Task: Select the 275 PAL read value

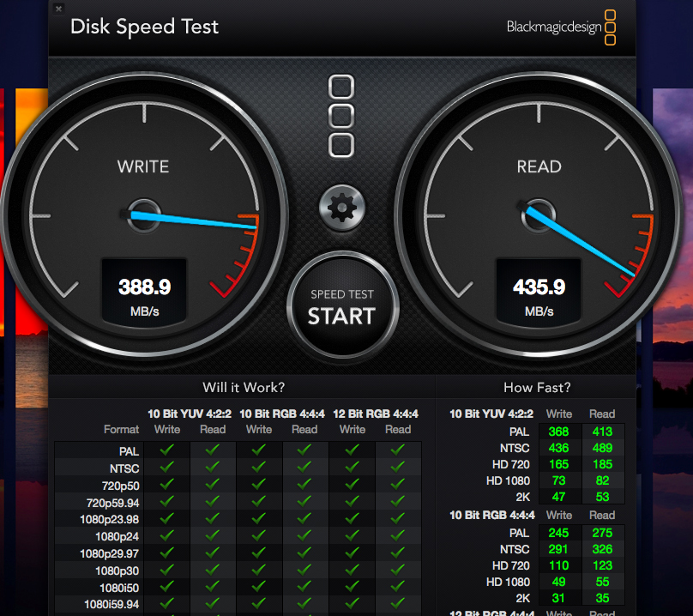Action: click(x=602, y=533)
